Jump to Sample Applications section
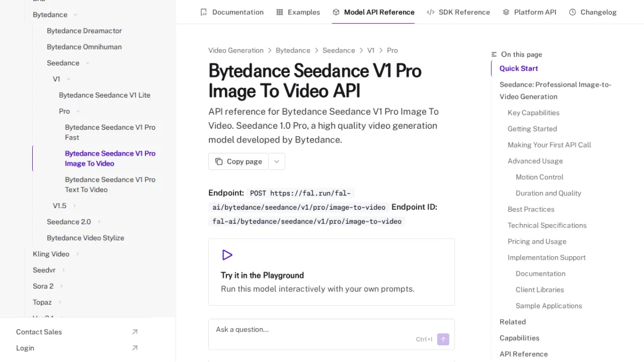The height and width of the screenshot is (362, 644). pyautogui.click(x=549, y=306)
